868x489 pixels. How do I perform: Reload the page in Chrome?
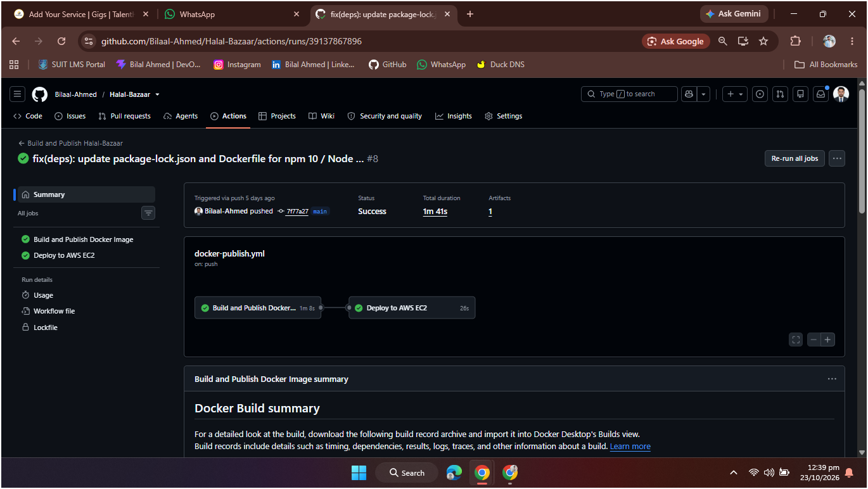(x=61, y=41)
